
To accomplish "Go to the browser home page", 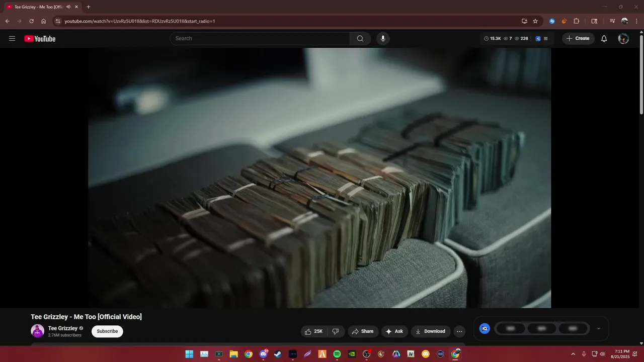I will click(x=44, y=21).
